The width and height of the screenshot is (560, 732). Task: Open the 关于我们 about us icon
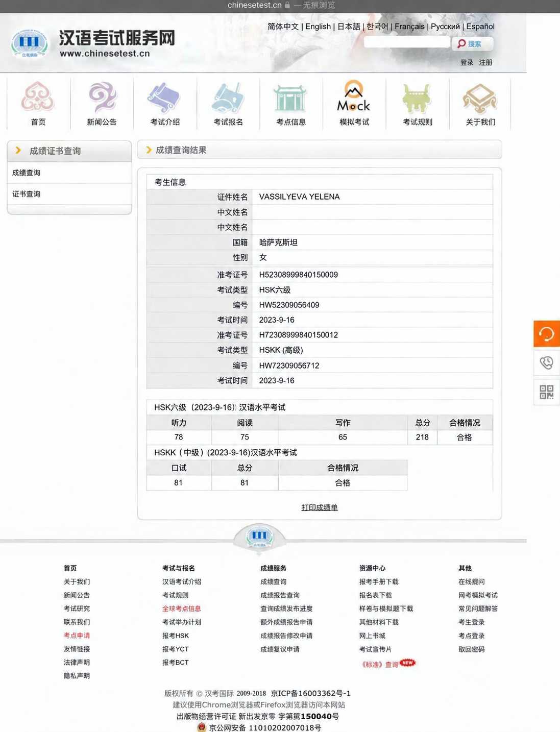click(x=480, y=104)
